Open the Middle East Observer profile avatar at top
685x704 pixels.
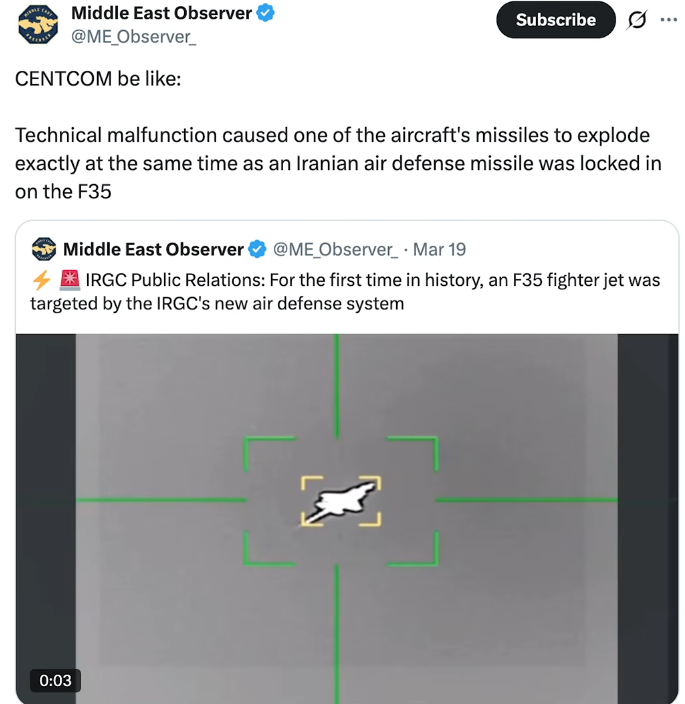pos(38,25)
